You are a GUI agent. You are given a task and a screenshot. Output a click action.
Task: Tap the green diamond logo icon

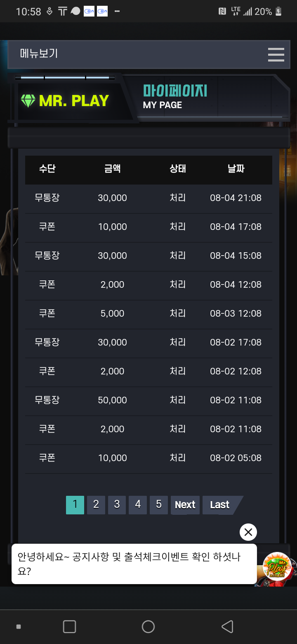pos(28,101)
